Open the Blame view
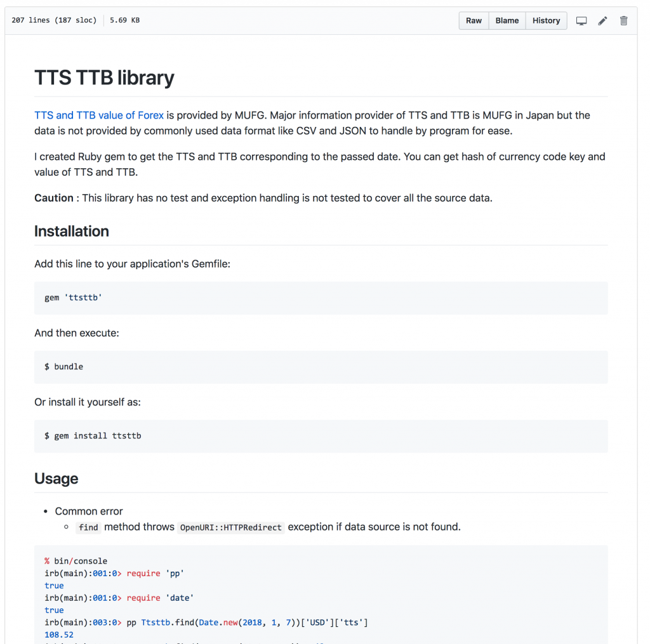Image resolution: width=650 pixels, height=644 pixels. point(507,20)
